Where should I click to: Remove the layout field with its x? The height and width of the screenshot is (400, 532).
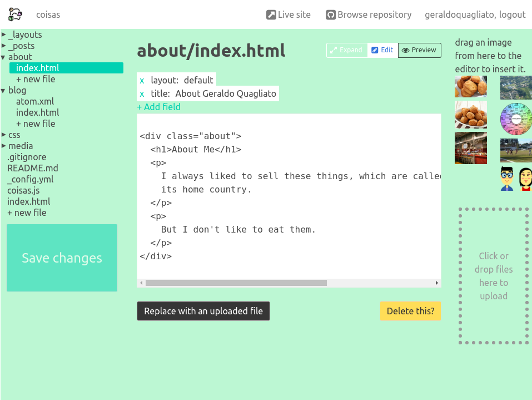142,81
